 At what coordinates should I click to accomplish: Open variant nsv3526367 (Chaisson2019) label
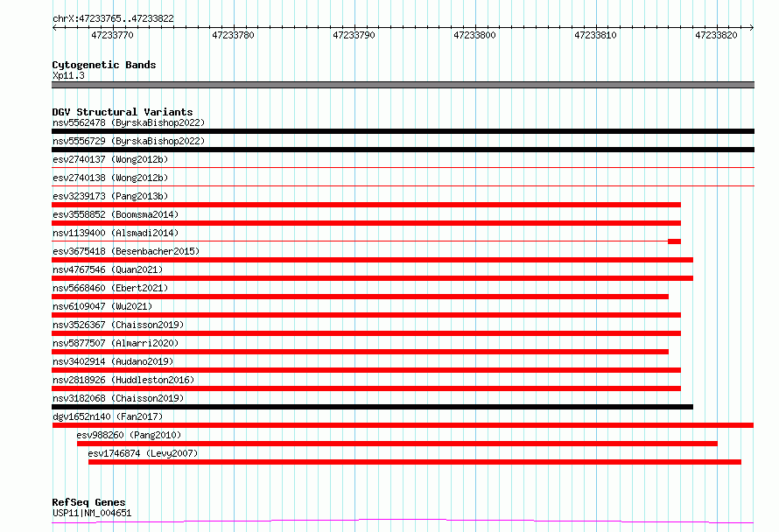click(118, 325)
